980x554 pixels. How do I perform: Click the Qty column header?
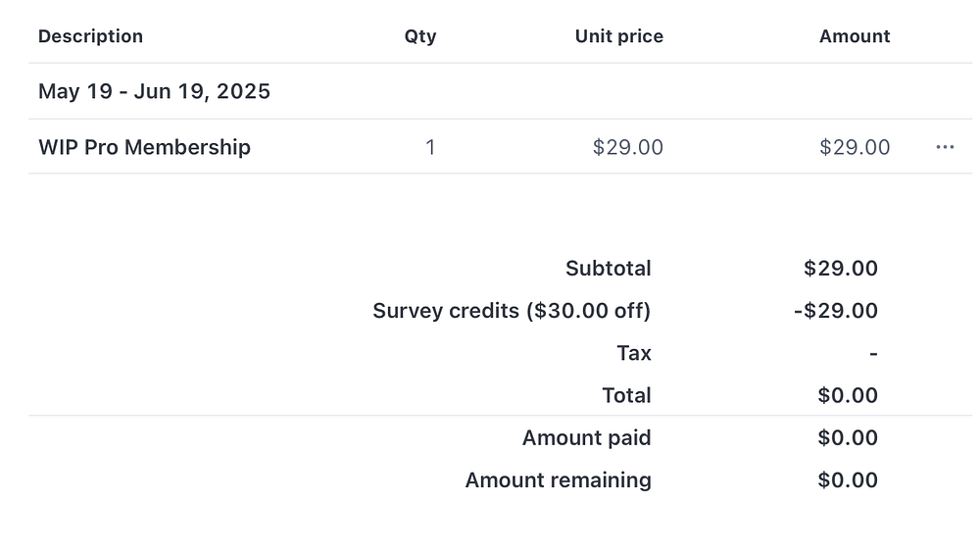point(420,36)
